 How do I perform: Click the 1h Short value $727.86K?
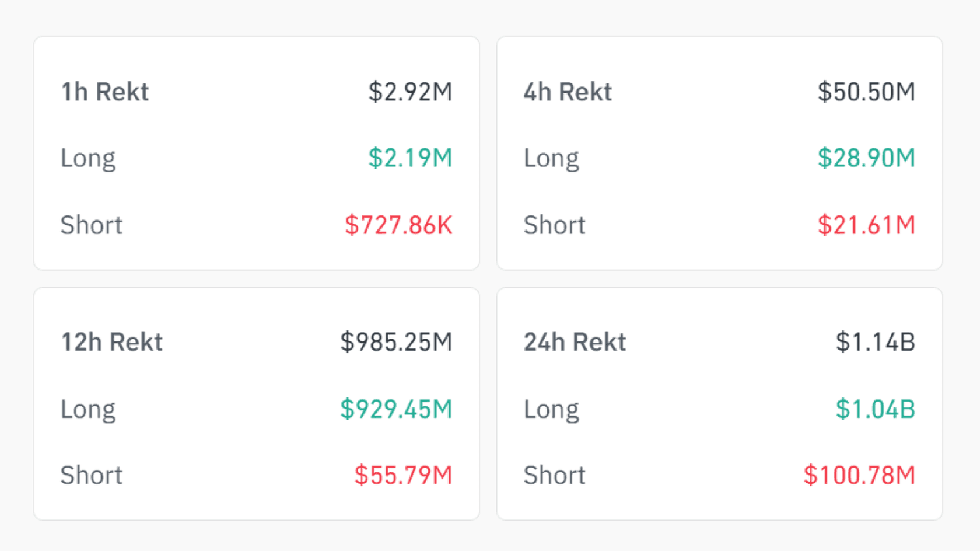click(x=398, y=225)
